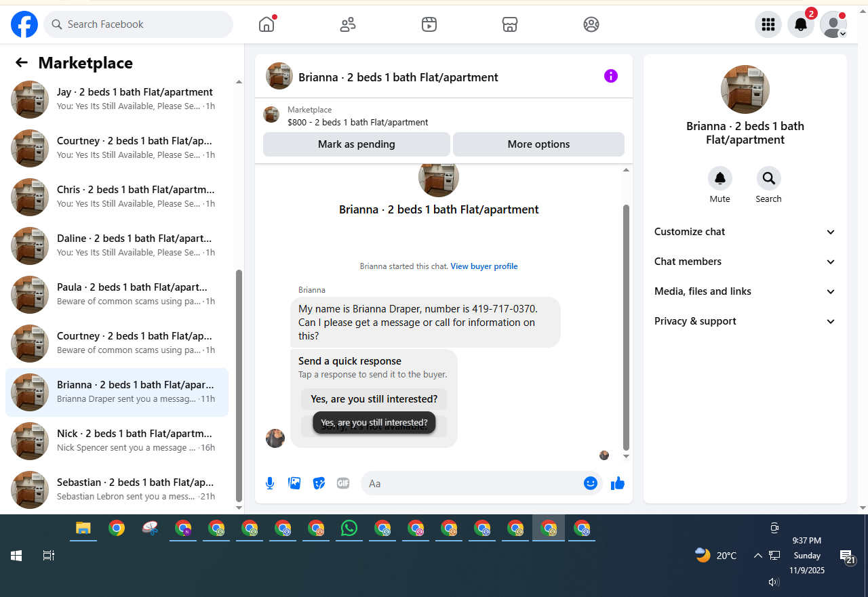Viewport: 868px width, 597px height.
Task: Open the GIF picker
Action: pyautogui.click(x=343, y=483)
